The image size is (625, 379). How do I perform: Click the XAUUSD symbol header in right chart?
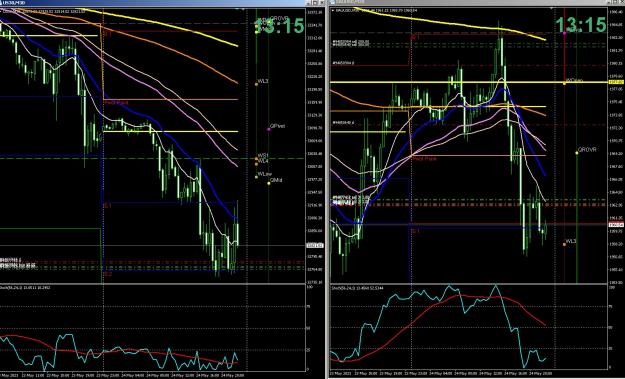pos(375,11)
